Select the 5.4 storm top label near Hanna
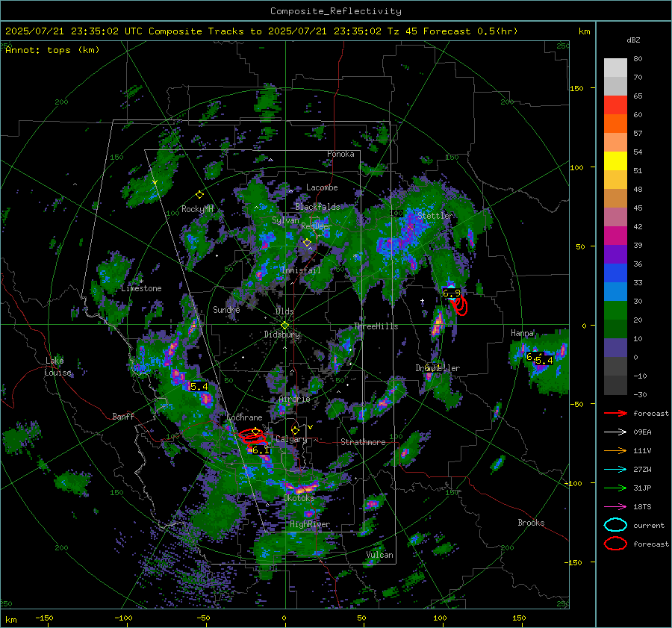Screen dimensions: 672x628 point(544,361)
